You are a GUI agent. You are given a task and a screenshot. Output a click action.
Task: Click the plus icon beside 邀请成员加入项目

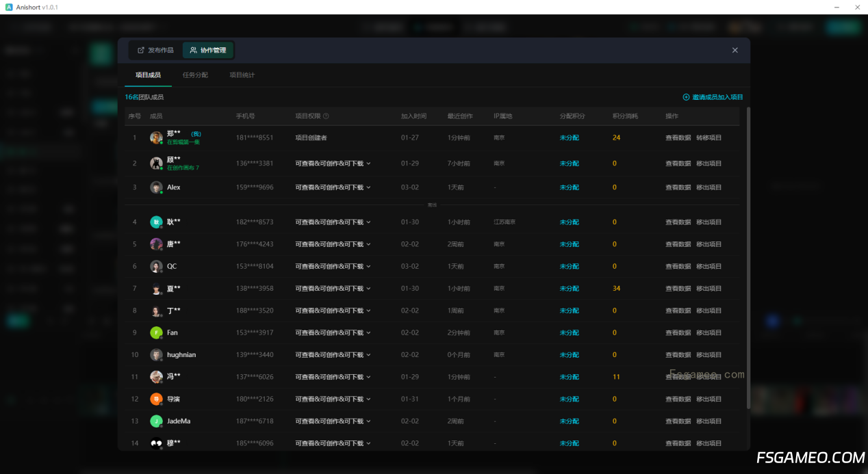(686, 97)
